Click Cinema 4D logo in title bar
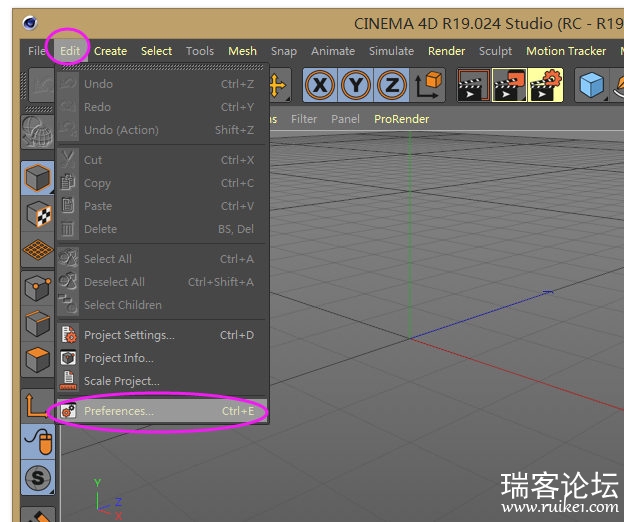This screenshot has width=624, height=522. click(x=29, y=23)
